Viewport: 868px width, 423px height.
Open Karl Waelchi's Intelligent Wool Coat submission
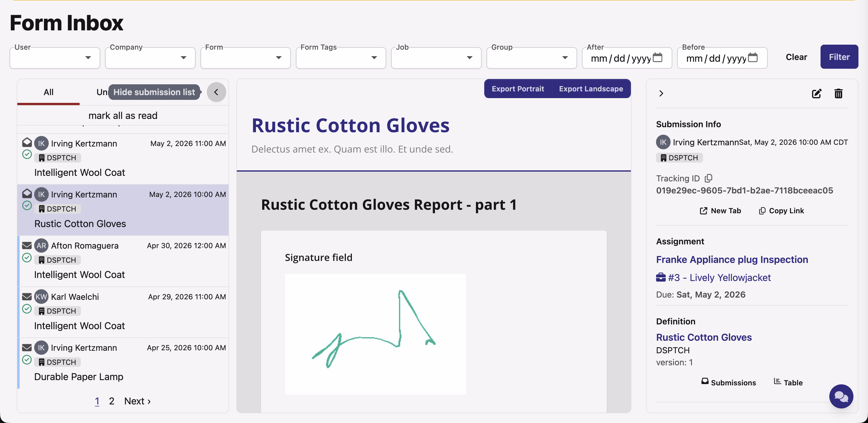(x=124, y=312)
